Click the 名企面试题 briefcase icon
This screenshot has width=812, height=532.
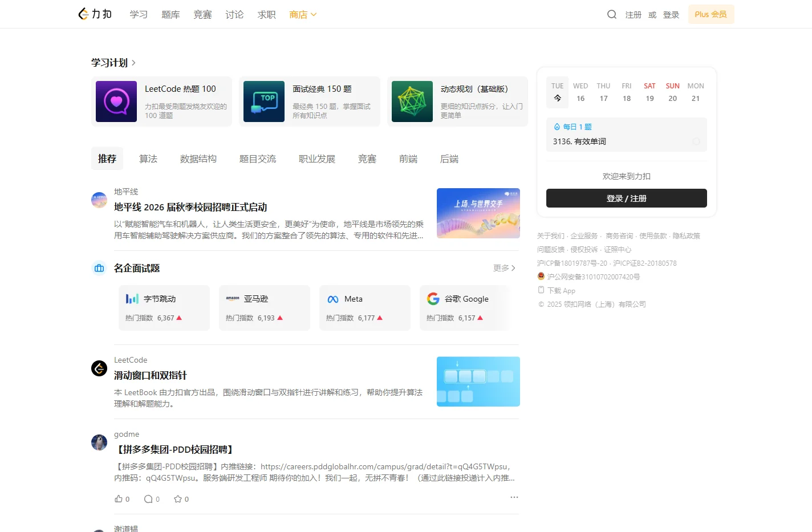coord(99,268)
